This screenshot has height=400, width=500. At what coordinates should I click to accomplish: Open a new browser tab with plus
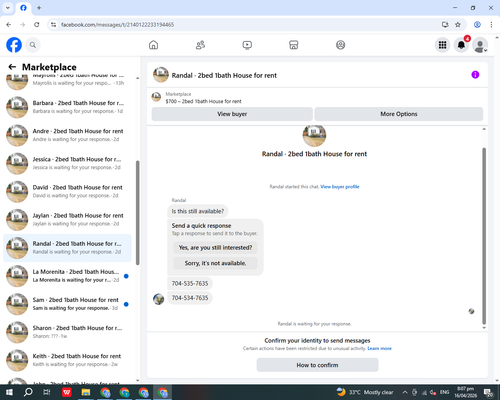pyautogui.click(x=39, y=8)
